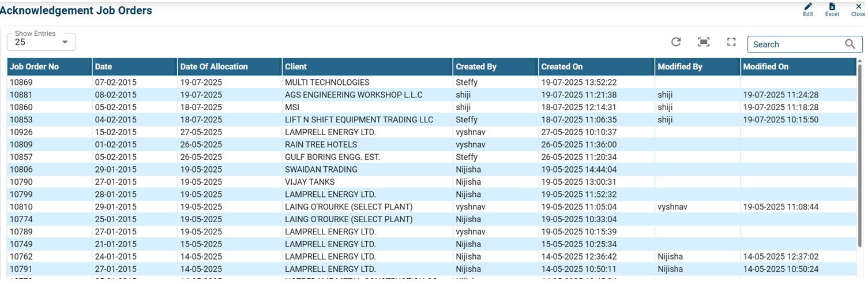868x284 pixels.
Task: Click the Client column header
Action: click(296, 67)
